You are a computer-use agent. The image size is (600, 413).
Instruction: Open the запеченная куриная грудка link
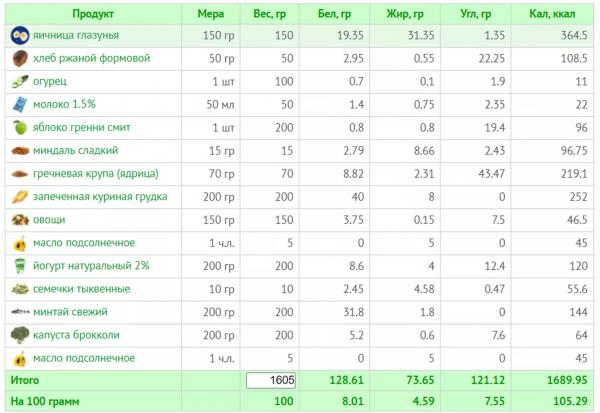pos(100,197)
